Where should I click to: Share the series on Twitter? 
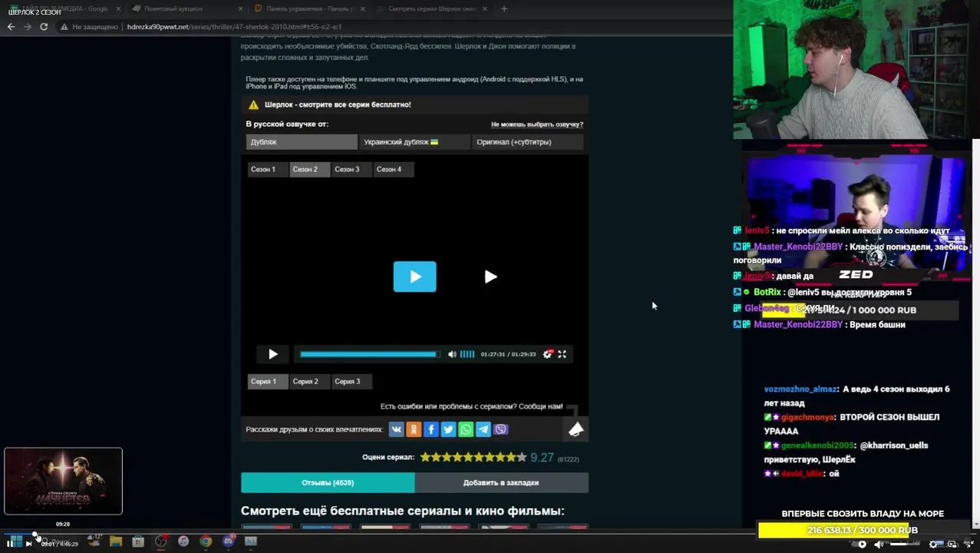448,429
